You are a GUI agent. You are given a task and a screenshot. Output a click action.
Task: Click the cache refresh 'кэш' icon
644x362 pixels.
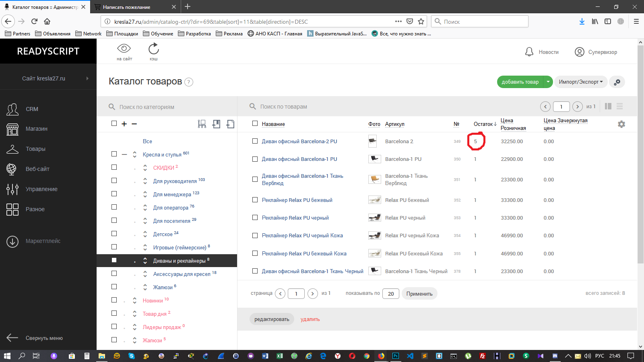click(154, 49)
